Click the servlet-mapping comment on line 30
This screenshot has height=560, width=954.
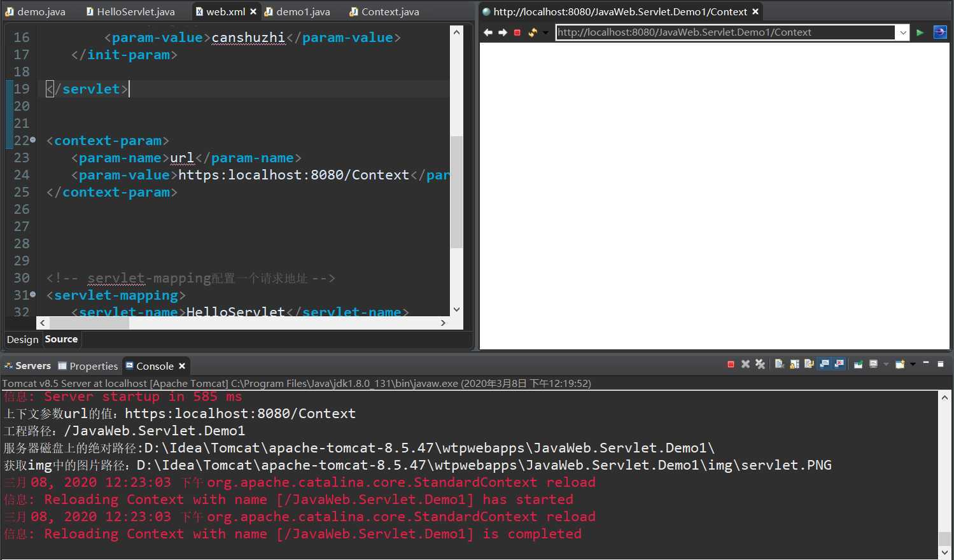[x=191, y=278]
